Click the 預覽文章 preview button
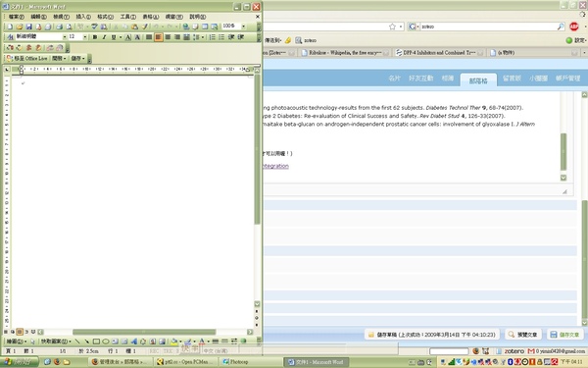588x368 pixels. [x=523, y=335]
